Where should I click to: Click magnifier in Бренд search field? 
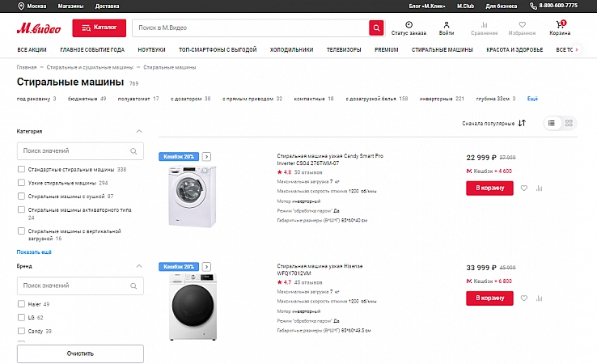(x=133, y=286)
